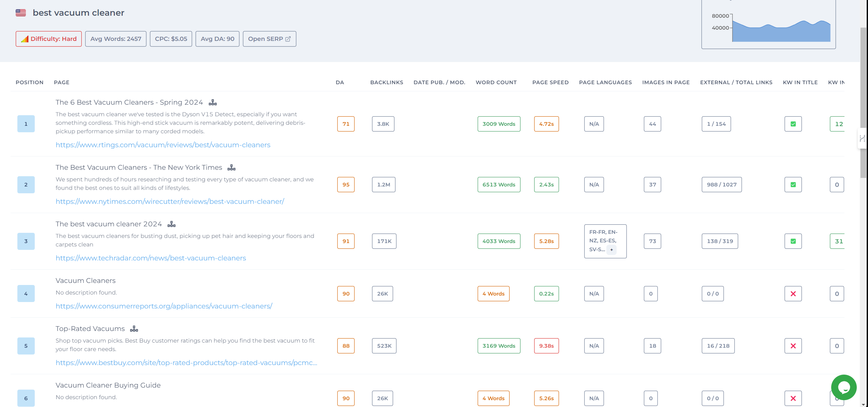Click the external-link icon inside Open SERP
The height and width of the screenshot is (407, 868).
pos(288,39)
